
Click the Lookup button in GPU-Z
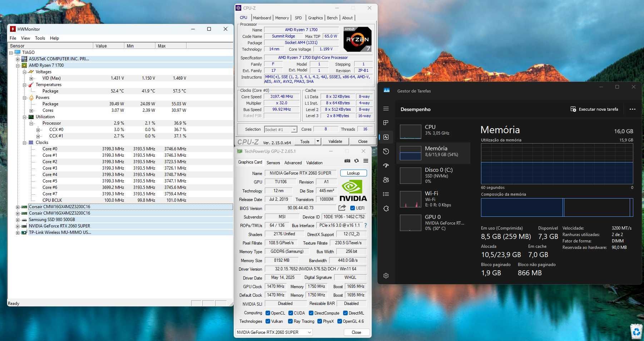point(353,173)
